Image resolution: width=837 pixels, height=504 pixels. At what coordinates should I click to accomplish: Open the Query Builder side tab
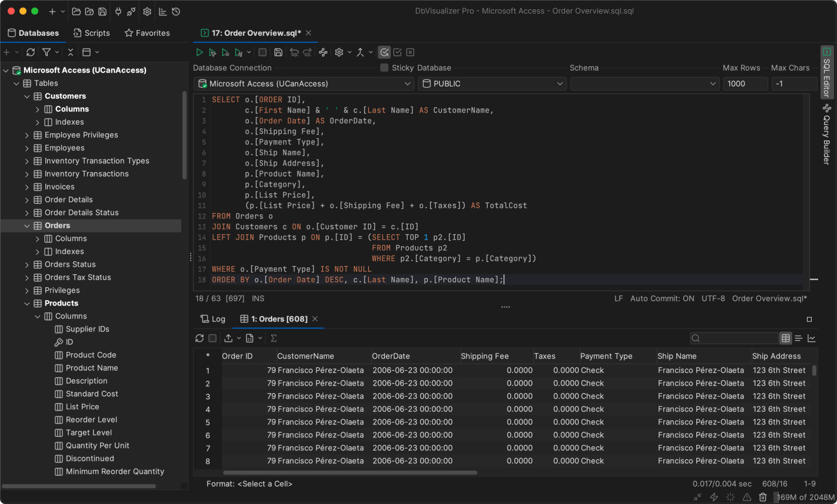point(827,135)
